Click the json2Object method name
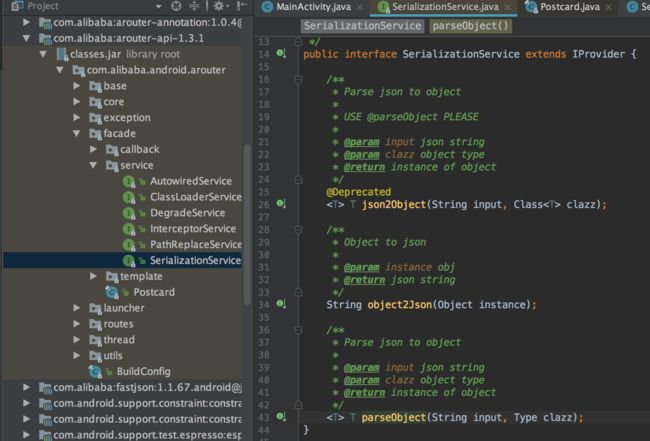650x441 pixels. click(394, 204)
